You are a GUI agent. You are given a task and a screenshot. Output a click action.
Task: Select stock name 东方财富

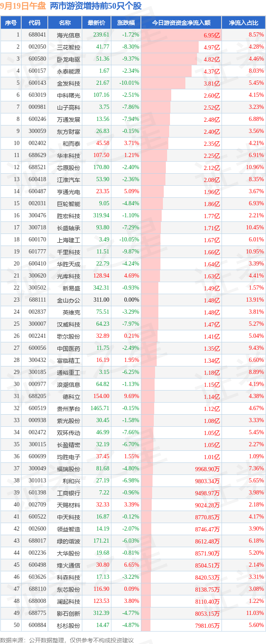[x=69, y=132]
